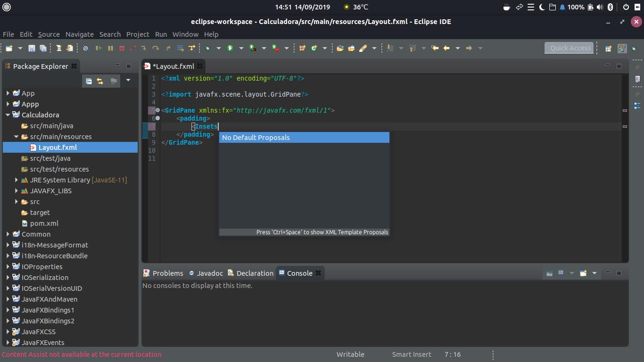Collapse the src/main/resources folder
This screenshot has width=644, height=362.
click(x=17, y=137)
